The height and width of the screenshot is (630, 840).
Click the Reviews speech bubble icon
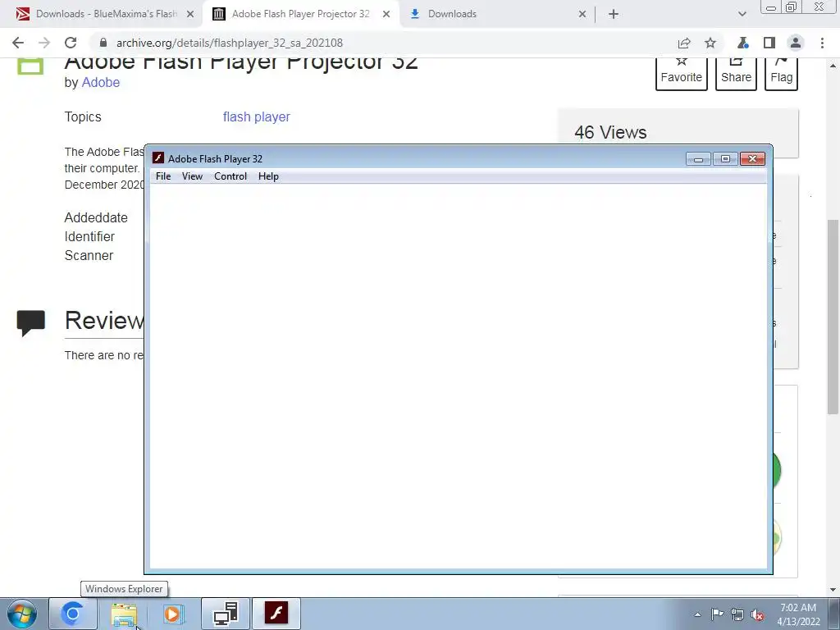[x=31, y=323]
